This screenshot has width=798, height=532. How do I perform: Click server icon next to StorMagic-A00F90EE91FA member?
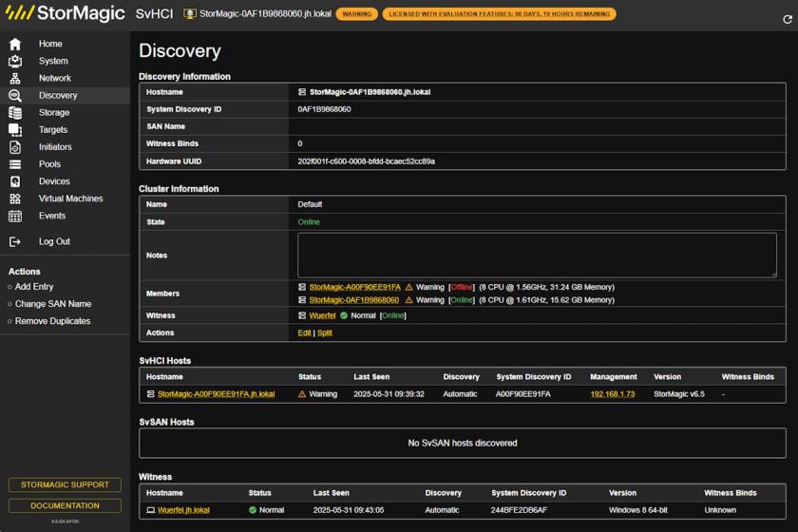(302, 287)
